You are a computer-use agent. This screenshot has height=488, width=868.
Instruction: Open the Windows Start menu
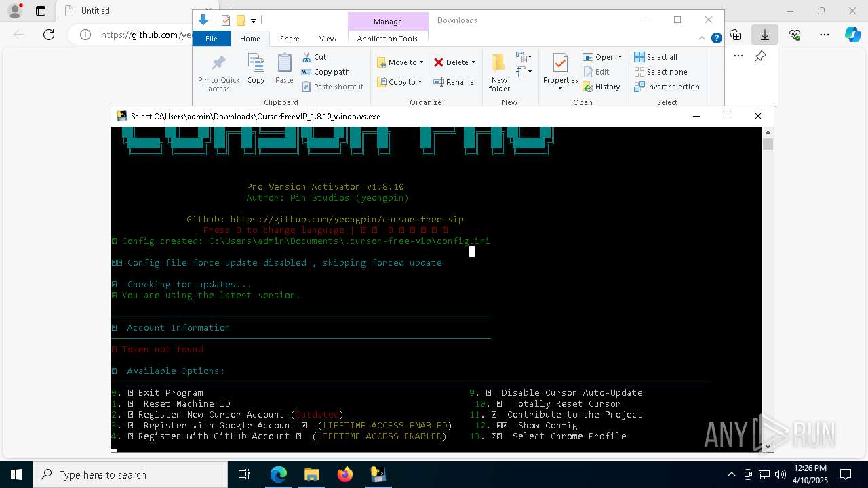tap(16, 474)
